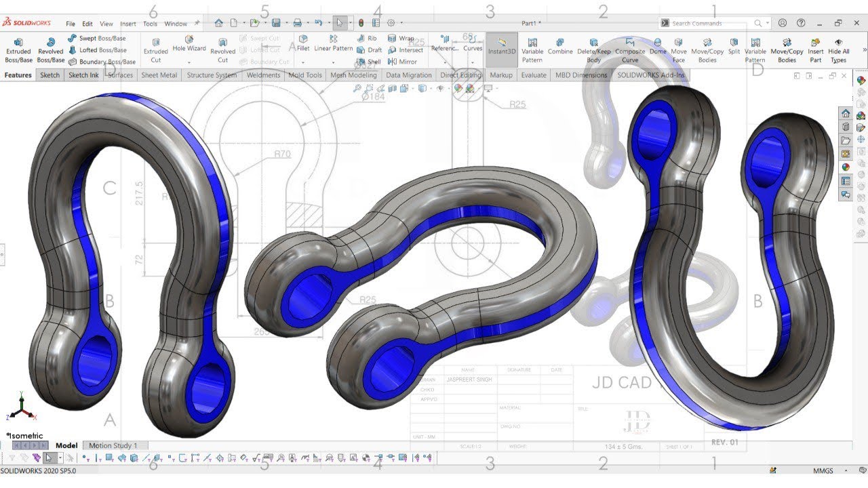Click the Model tab at bottom
Viewport: 868px width, 488px height.
(x=66, y=445)
